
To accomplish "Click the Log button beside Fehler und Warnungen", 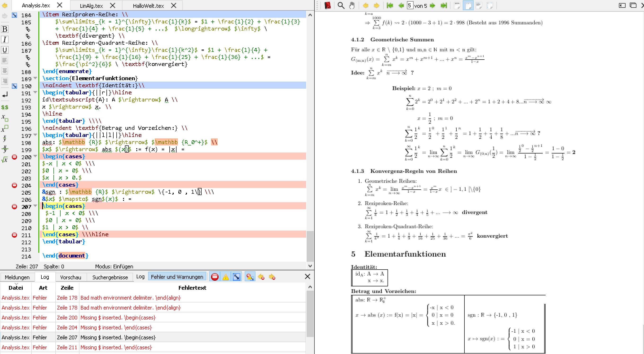I will coord(141,276).
